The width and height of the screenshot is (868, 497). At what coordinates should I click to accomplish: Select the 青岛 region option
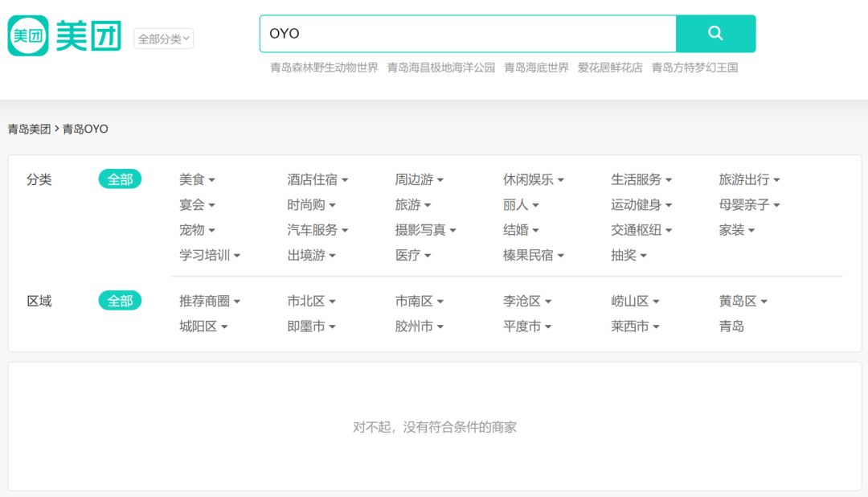pos(731,327)
